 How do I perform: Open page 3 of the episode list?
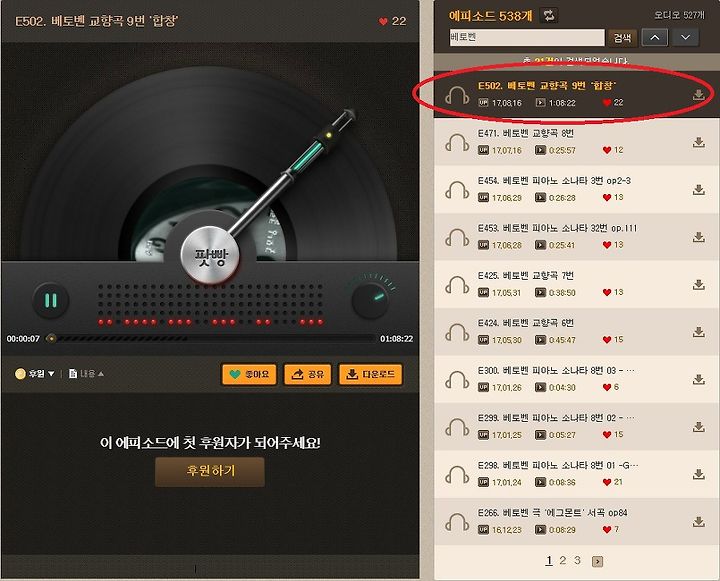(x=577, y=560)
